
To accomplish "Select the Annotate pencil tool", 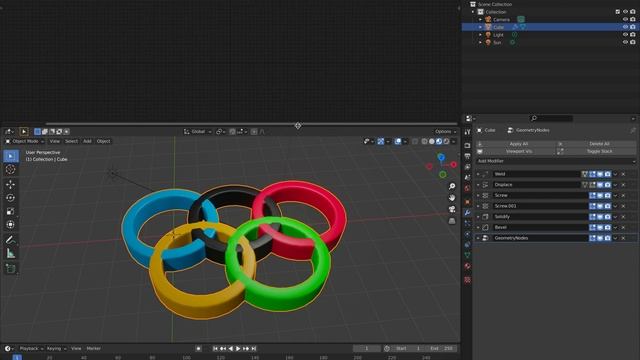I will click(11, 240).
